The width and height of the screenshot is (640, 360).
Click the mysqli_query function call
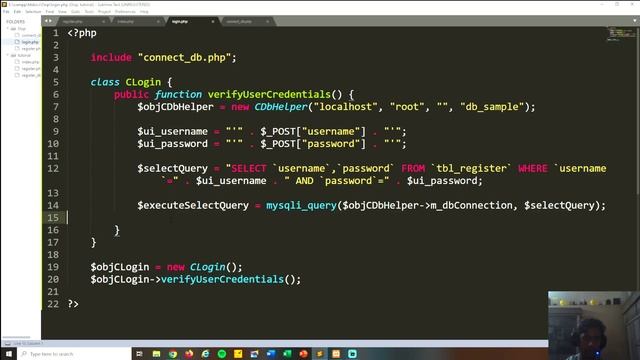[x=301, y=205]
